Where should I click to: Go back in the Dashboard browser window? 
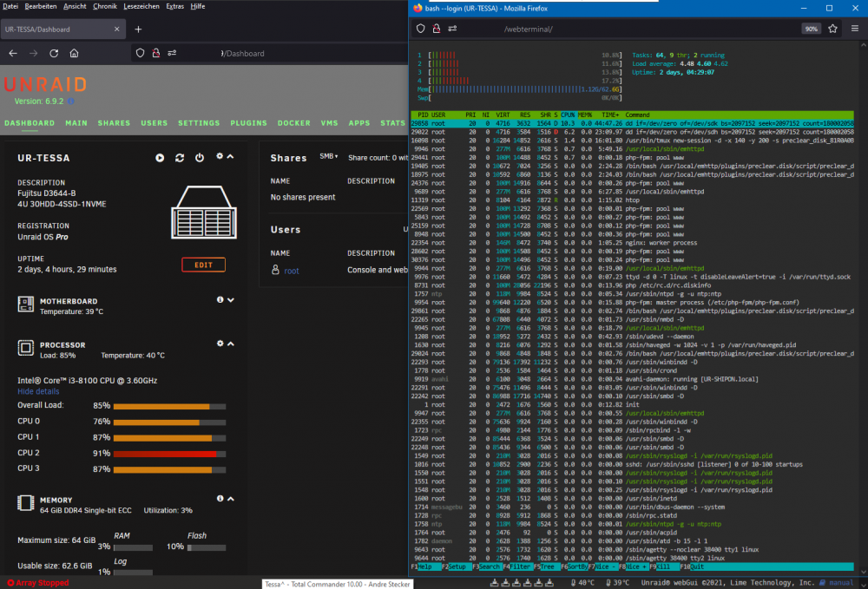tap(13, 53)
